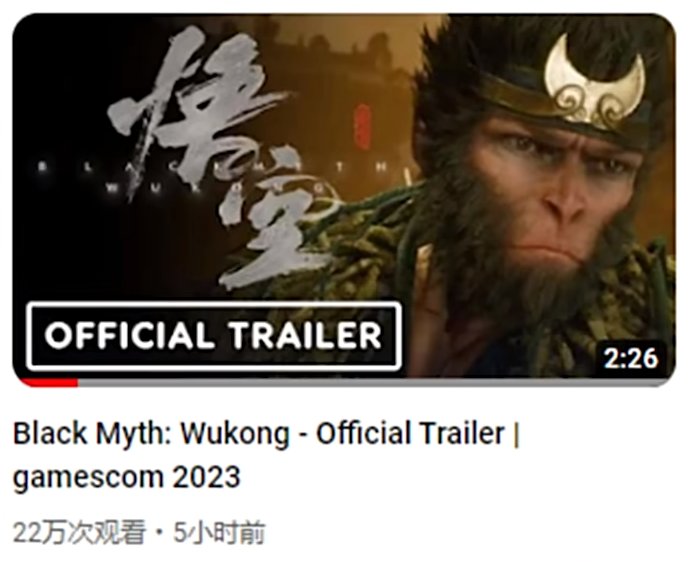Click the word TRAILER in the banner

(305, 336)
